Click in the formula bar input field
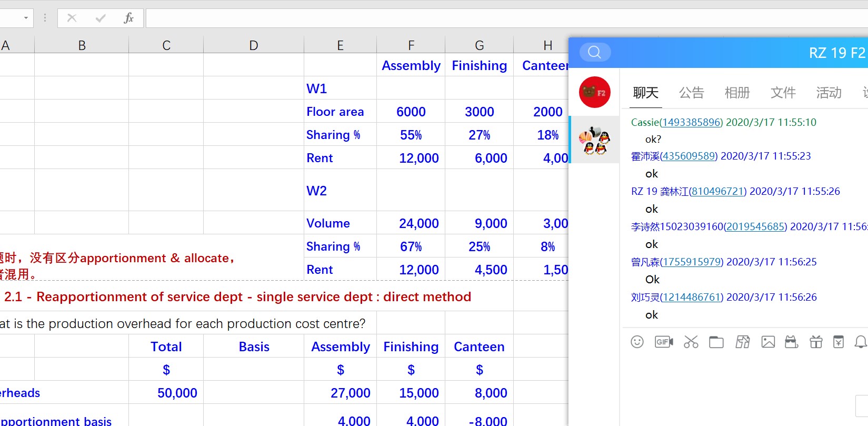This screenshot has height=426, width=868. click(474, 18)
